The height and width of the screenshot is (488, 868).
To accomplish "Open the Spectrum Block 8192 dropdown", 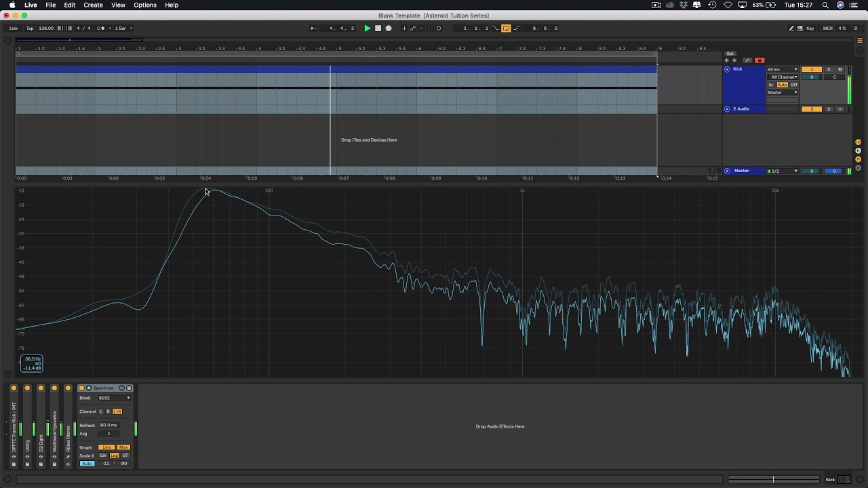I will coord(114,398).
